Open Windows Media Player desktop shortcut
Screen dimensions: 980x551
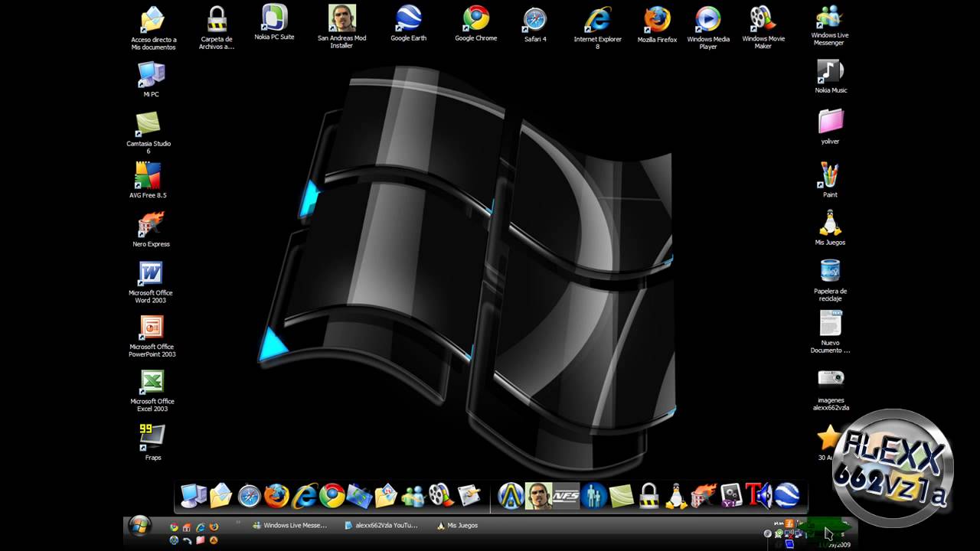(708, 27)
